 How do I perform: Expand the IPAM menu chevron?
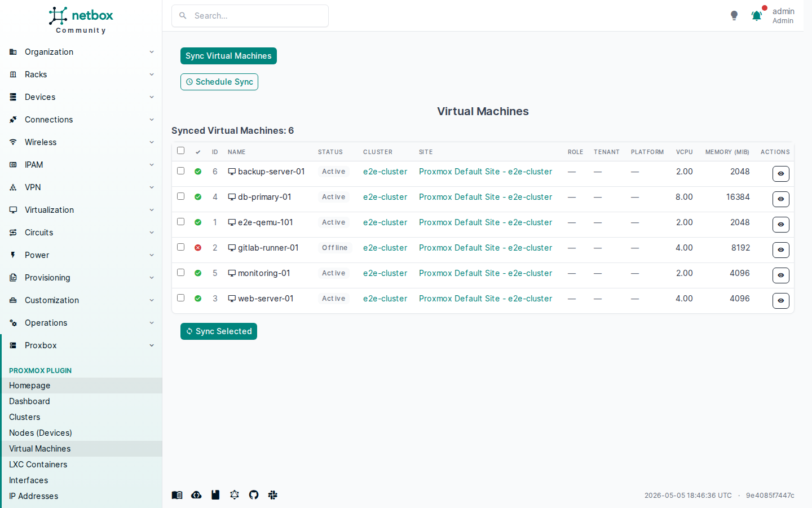click(151, 165)
